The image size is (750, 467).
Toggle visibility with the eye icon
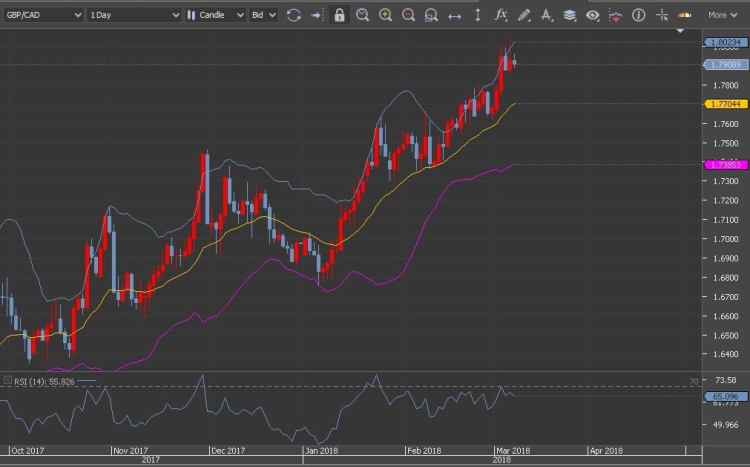pos(592,15)
